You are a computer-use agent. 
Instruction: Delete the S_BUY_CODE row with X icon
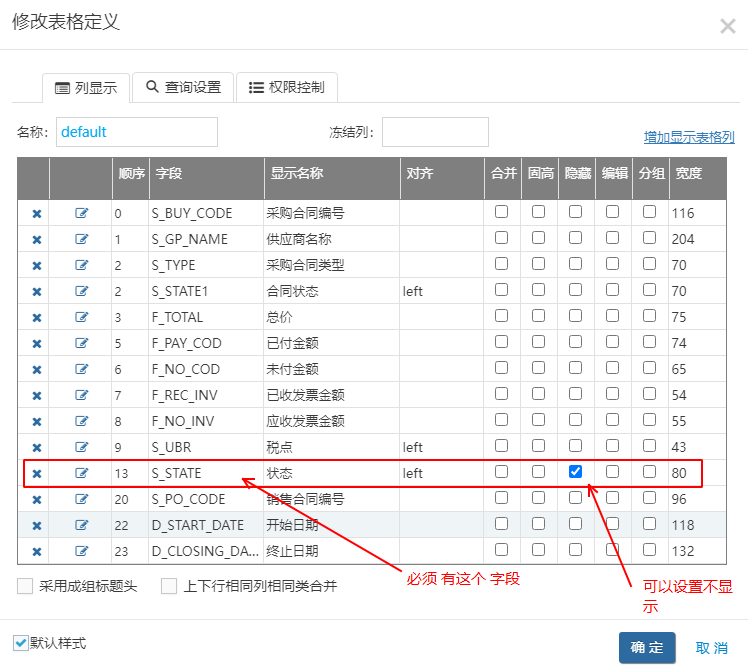click(36, 213)
